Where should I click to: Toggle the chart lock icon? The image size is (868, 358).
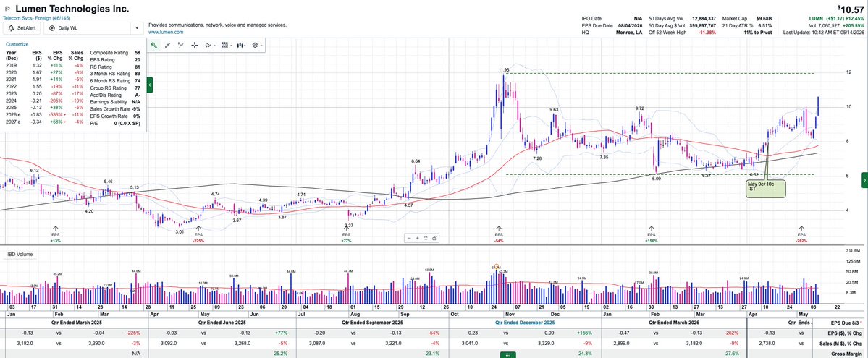point(434,238)
